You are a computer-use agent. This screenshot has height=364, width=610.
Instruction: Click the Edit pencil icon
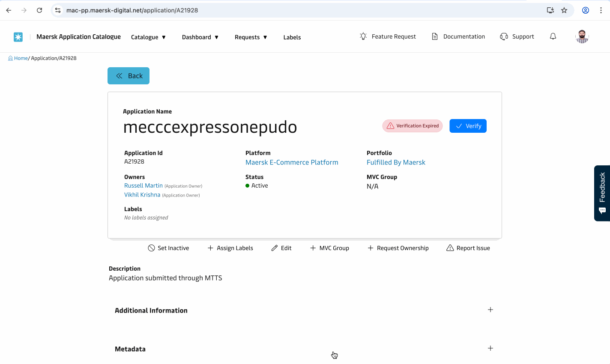pos(274,248)
